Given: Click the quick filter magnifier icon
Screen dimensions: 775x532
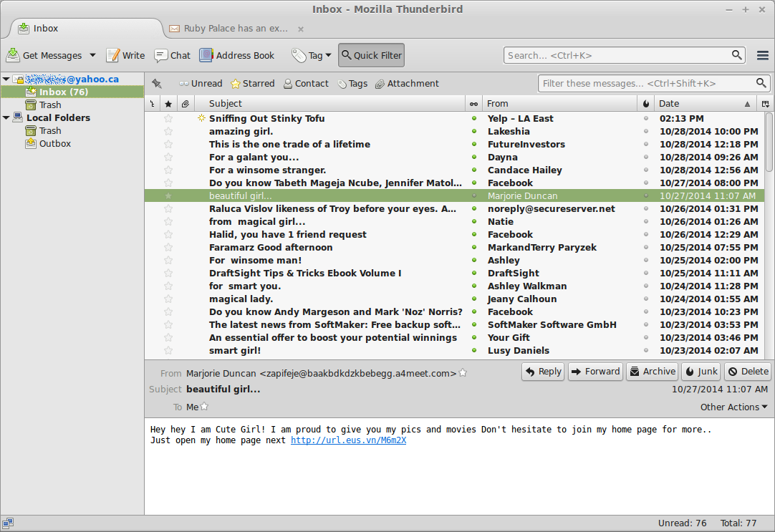Looking at the screenshot, I should point(761,83).
